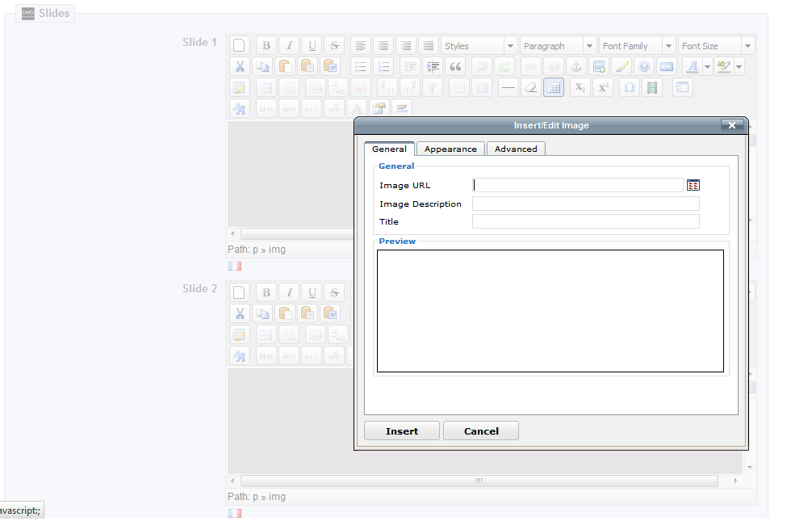Toggle Subscript in Slide 1 toolbar

(x=580, y=87)
